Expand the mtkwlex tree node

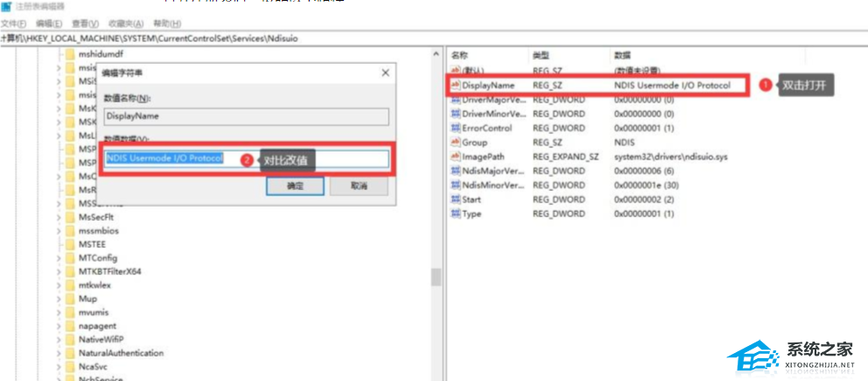59,286
